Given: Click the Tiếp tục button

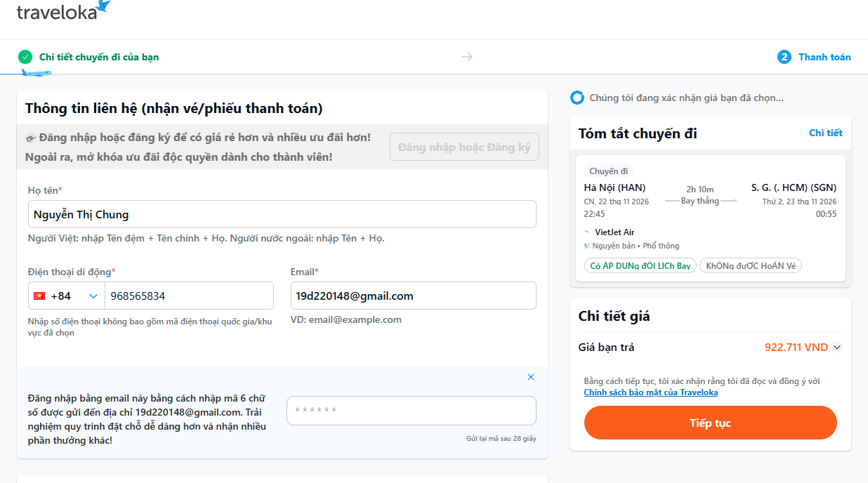Looking at the screenshot, I should pos(711,423).
